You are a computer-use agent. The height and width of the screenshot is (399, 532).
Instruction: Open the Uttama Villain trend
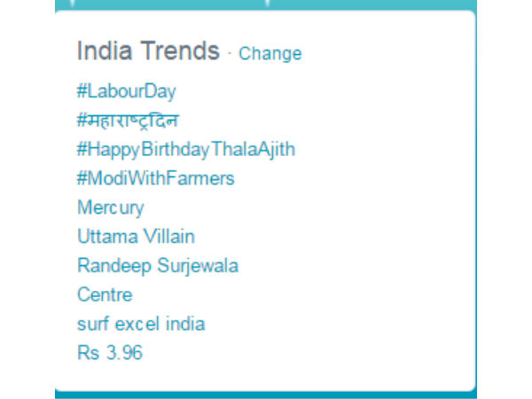pos(136,236)
